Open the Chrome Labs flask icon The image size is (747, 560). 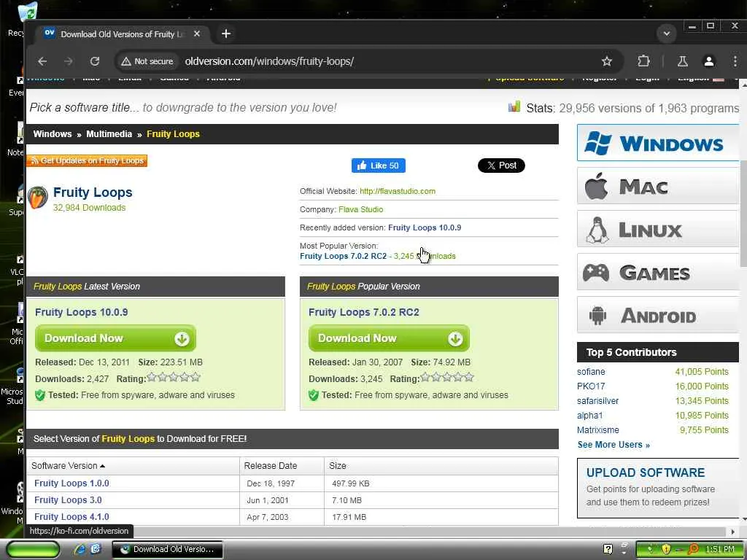click(682, 61)
